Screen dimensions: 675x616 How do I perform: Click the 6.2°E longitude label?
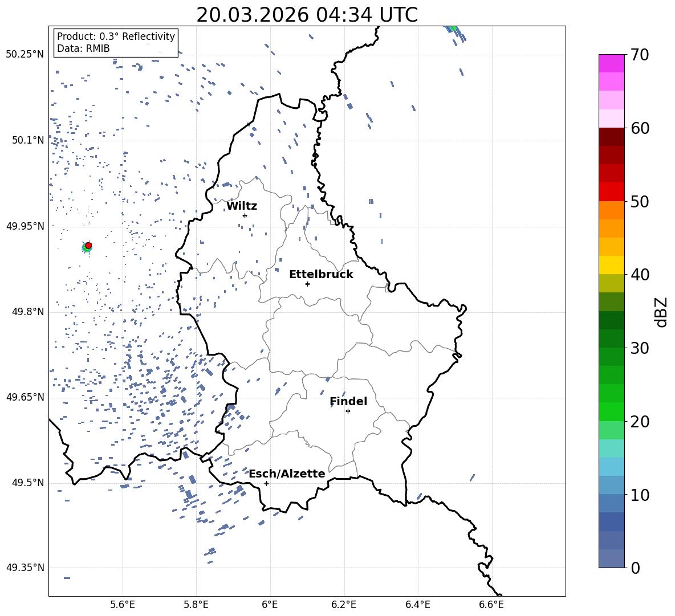tap(344, 605)
